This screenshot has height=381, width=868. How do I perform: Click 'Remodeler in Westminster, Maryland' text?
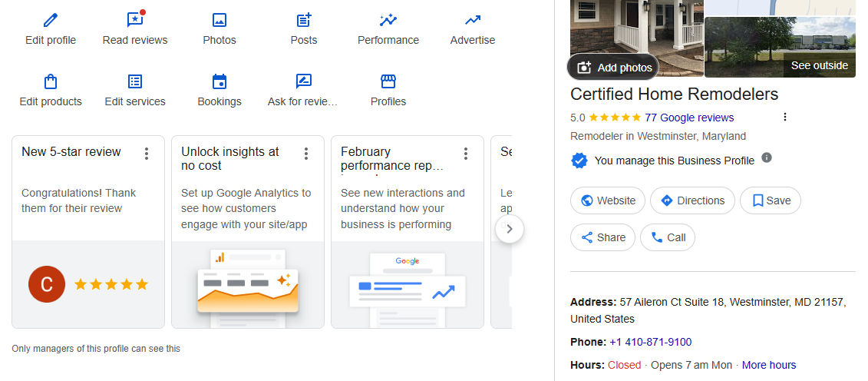tap(658, 136)
